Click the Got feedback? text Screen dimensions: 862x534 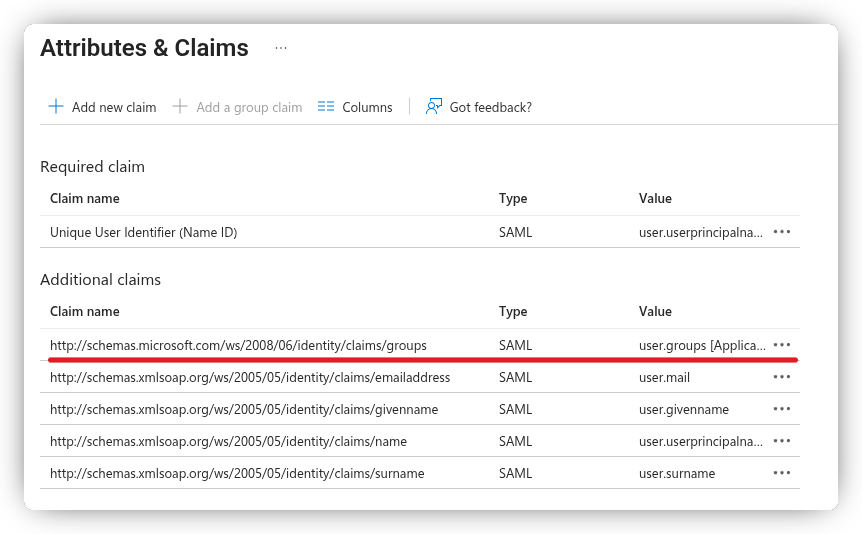tap(490, 107)
